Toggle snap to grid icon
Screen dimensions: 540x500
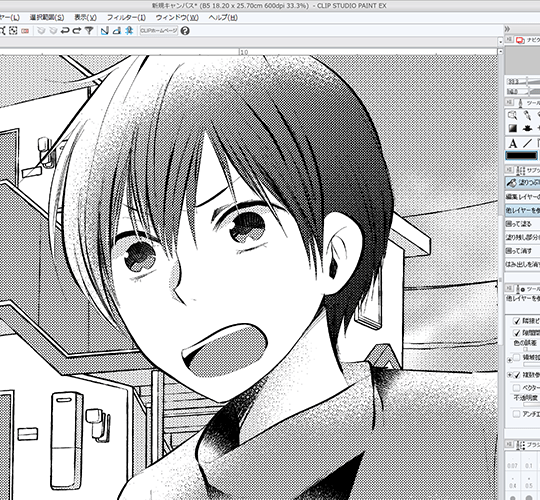click(x=129, y=31)
